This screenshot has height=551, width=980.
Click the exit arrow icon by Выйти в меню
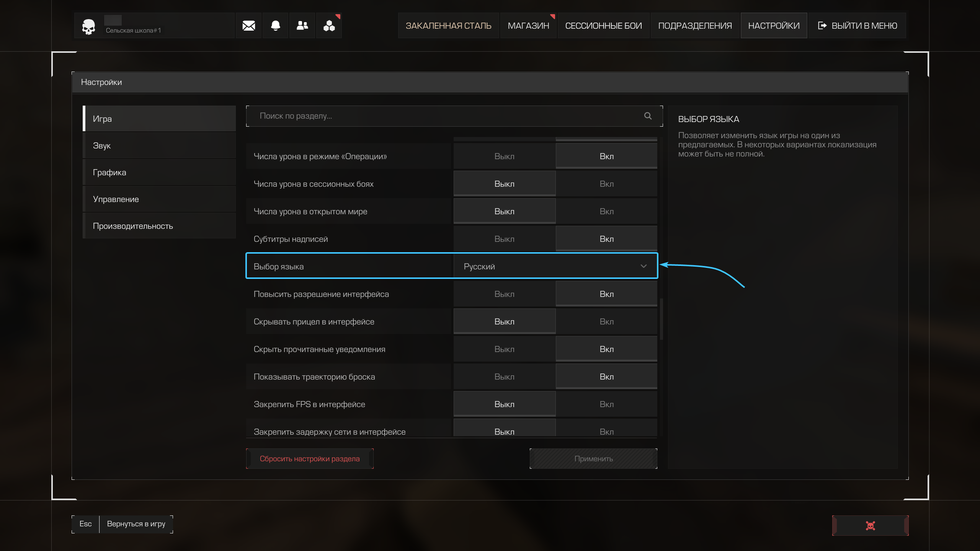822,26
